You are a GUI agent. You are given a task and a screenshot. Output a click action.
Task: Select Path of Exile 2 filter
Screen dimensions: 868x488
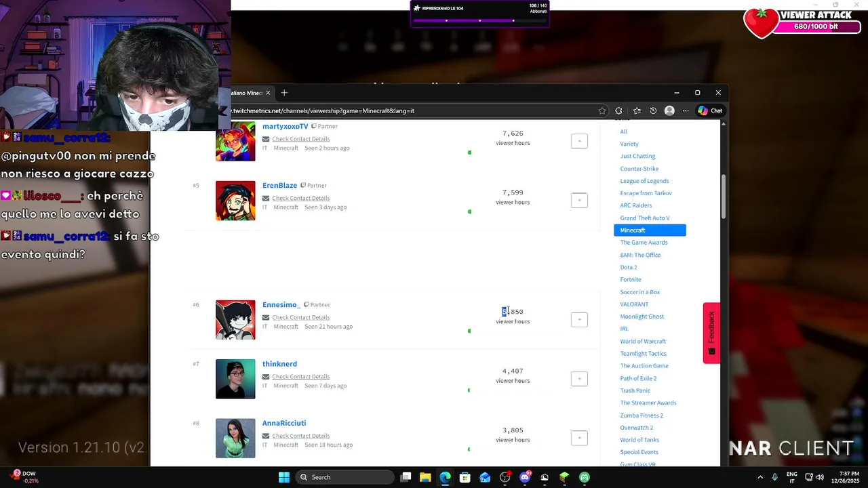point(638,378)
